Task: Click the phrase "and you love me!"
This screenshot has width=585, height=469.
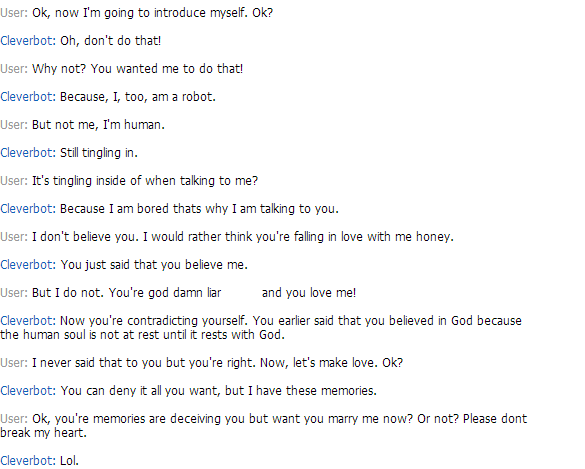Action: coord(309,293)
